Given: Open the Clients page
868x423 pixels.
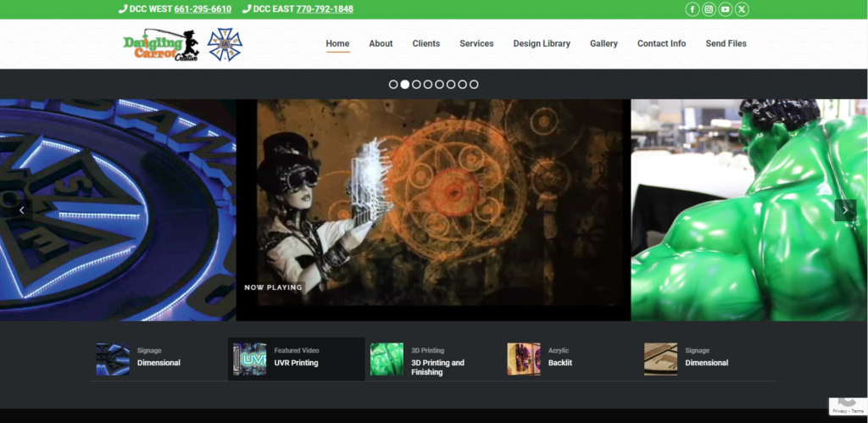Looking at the screenshot, I should tap(426, 44).
